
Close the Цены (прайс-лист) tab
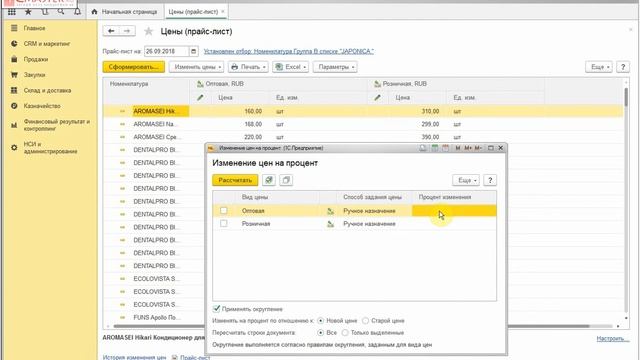pos(223,11)
